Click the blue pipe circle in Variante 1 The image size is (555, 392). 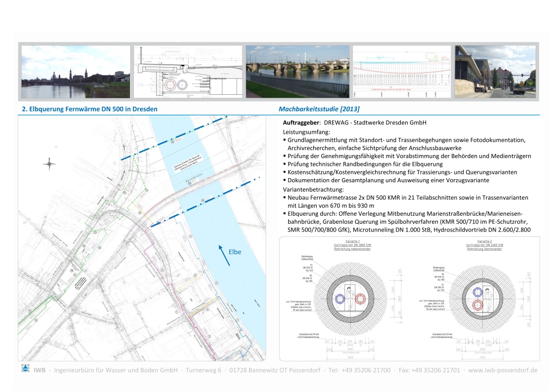341,299
